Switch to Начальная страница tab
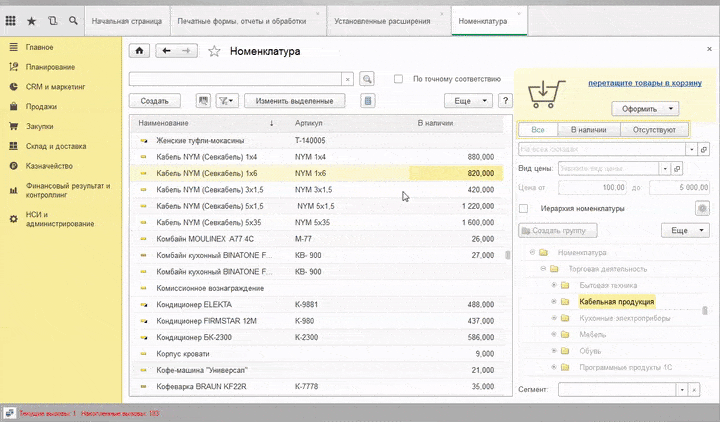The height and width of the screenshot is (422, 720). tap(127, 21)
